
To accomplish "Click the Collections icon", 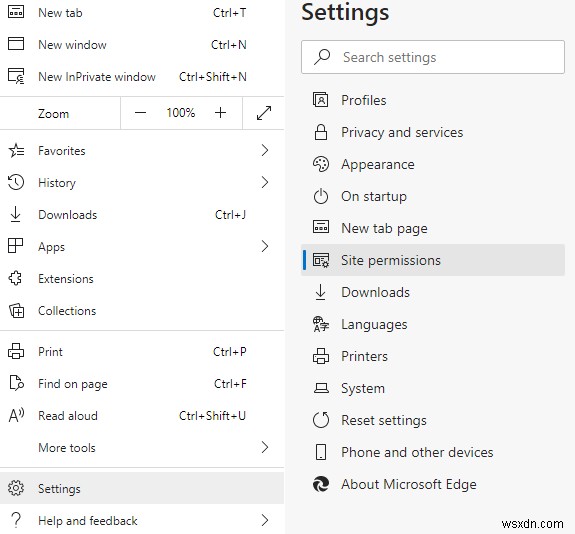I will [x=17, y=311].
